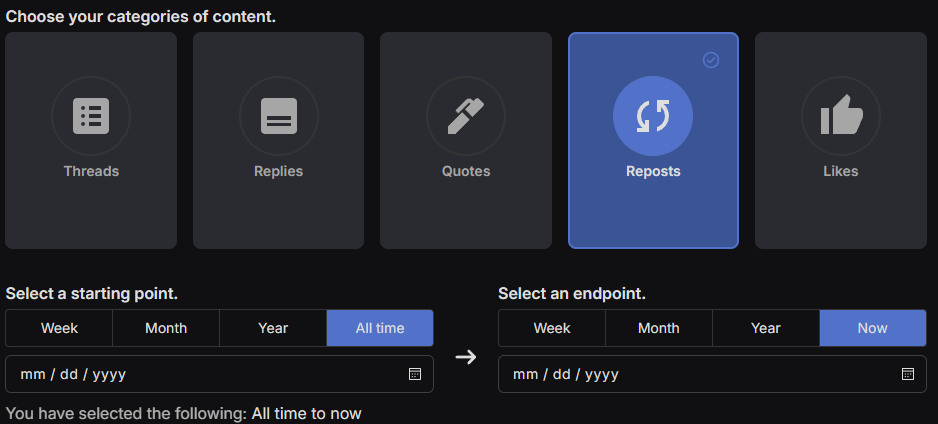The width and height of the screenshot is (938, 424).
Task: Choose Now as the endpoint
Action: pyautogui.click(x=873, y=328)
